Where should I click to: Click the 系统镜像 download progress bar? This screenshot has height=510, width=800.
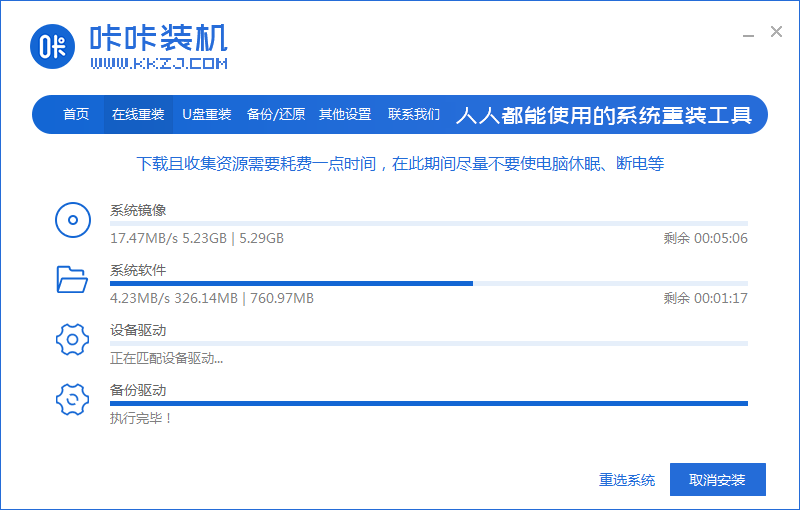428,223
